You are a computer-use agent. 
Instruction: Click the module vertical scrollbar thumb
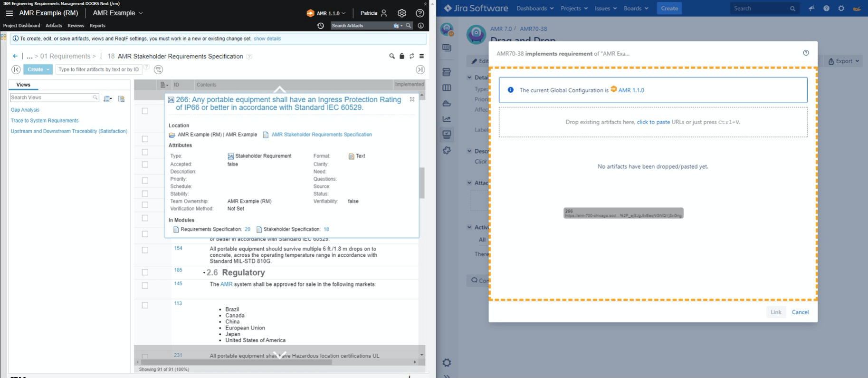click(x=422, y=183)
